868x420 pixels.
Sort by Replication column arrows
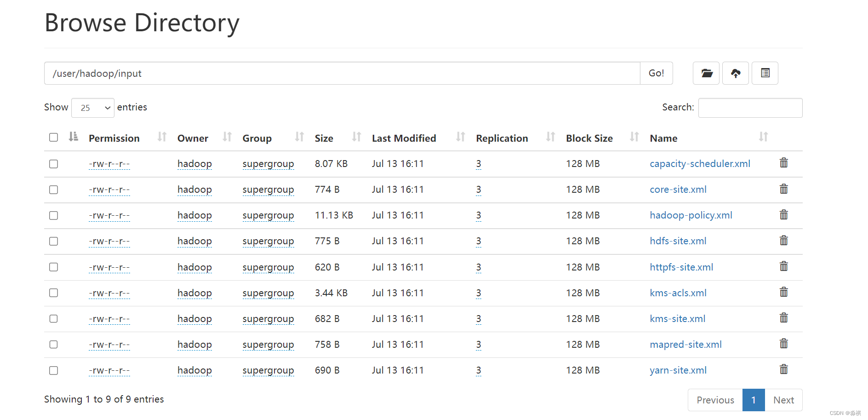click(550, 137)
